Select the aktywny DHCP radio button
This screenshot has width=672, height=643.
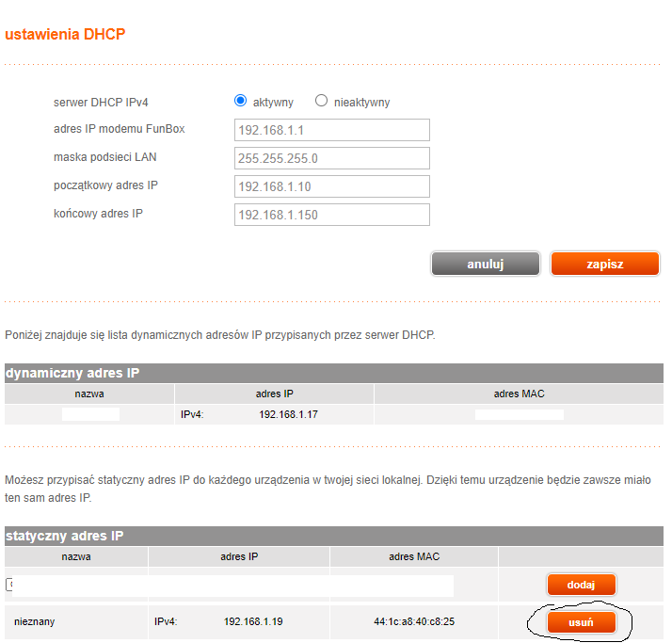tap(240, 101)
